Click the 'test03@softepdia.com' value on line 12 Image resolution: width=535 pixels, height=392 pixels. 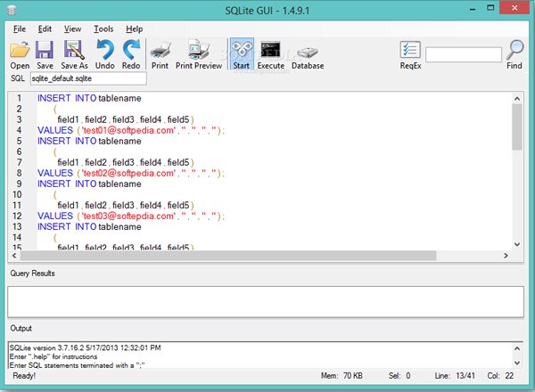coord(129,216)
